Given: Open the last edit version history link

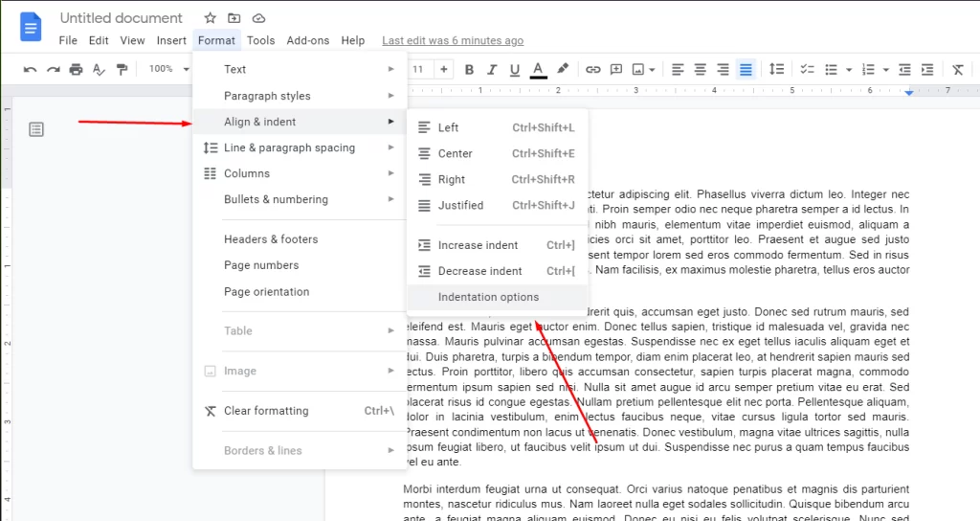Looking at the screenshot, I should tap(453, 40).
